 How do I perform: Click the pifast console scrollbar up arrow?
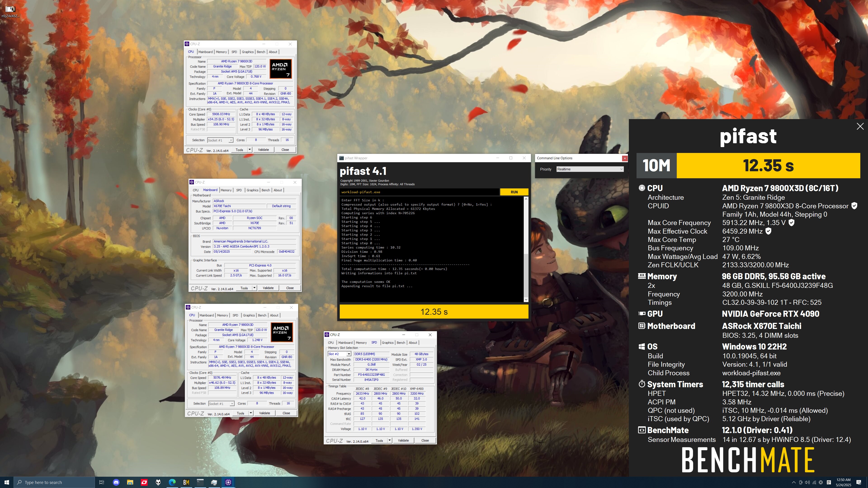526,199
